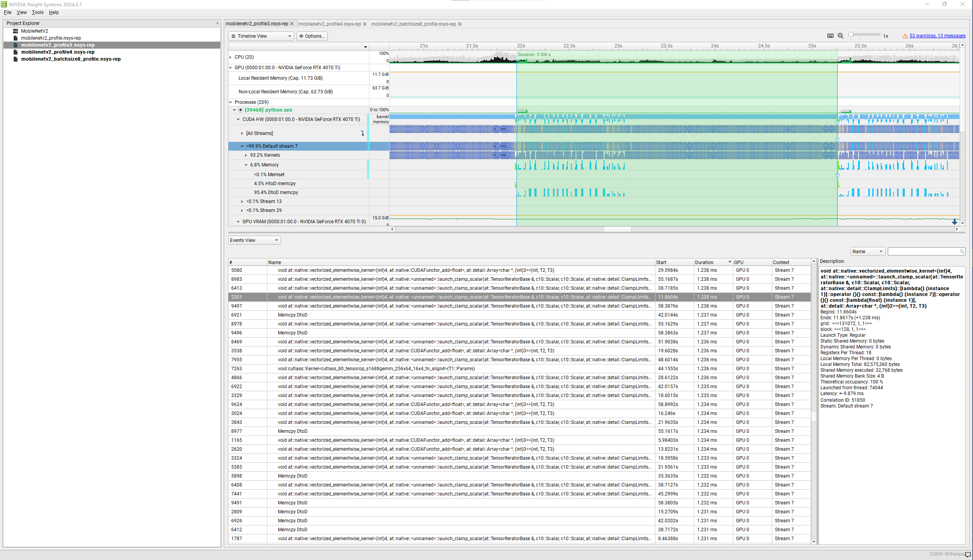Image resolution: width=973 pixels, height=560 pixels.
Task: Select event row 7263 cutlass Kernel
Action: click(x=519, y=369)
